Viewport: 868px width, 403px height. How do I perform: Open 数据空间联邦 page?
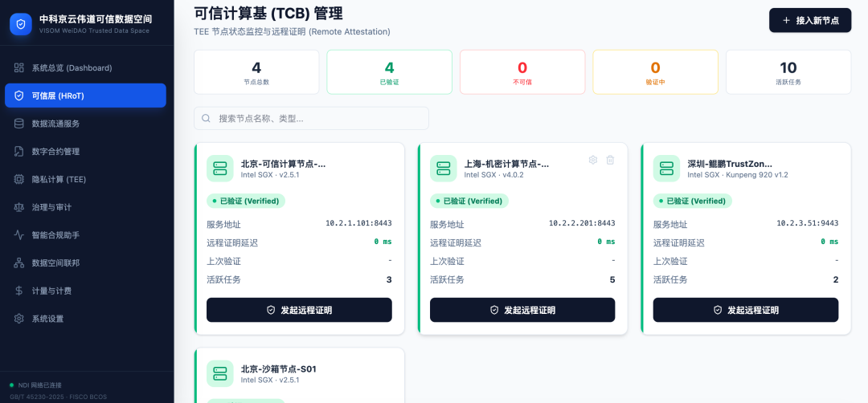(85, 263)
